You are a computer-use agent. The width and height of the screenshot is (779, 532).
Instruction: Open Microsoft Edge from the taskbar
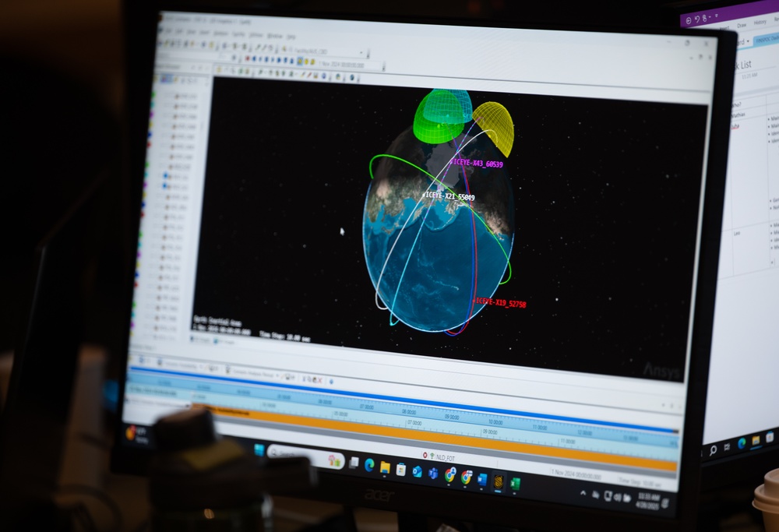click(x=369, y=465)
